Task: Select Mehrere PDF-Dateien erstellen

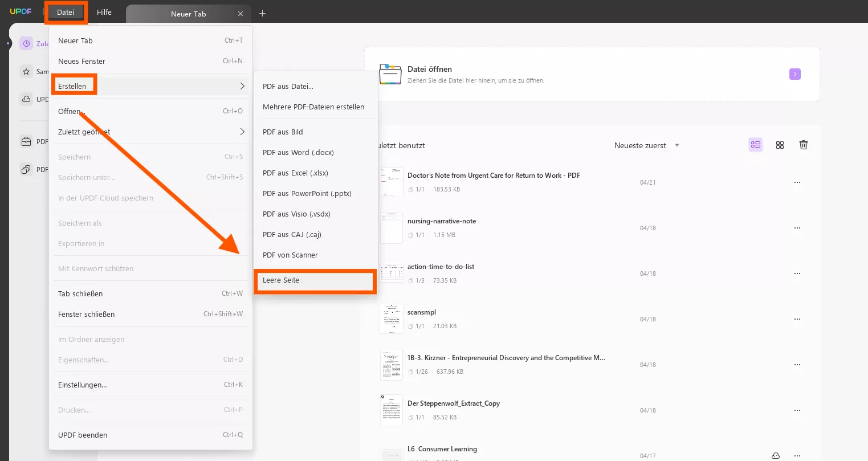Action: pyautogui.click(x=316, y=107)
